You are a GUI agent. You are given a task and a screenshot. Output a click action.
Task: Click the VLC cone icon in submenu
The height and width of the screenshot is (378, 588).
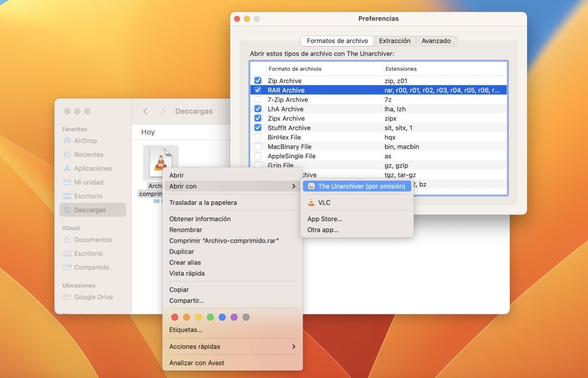pos(311,202)
